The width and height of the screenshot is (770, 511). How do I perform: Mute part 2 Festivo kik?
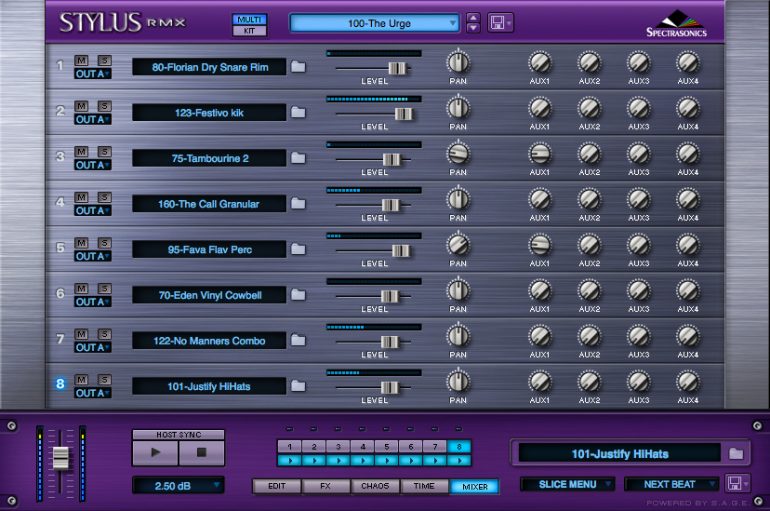(81, 106)
